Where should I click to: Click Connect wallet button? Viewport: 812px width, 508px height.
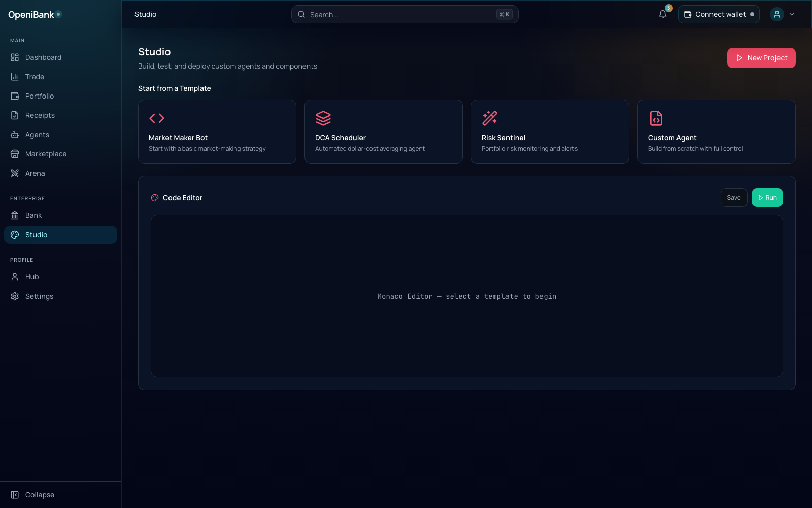click(x=718, y=14)
